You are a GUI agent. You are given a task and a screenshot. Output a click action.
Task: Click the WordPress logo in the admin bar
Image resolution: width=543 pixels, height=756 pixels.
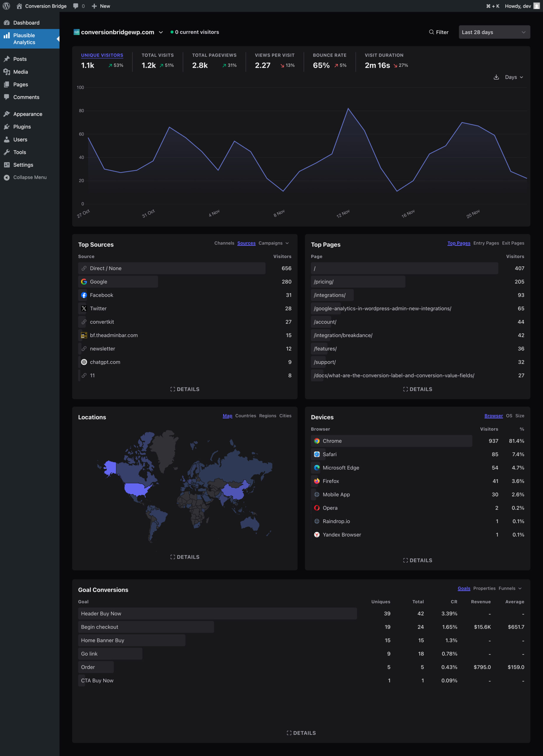pyautogui.click(x=6, y=6)
